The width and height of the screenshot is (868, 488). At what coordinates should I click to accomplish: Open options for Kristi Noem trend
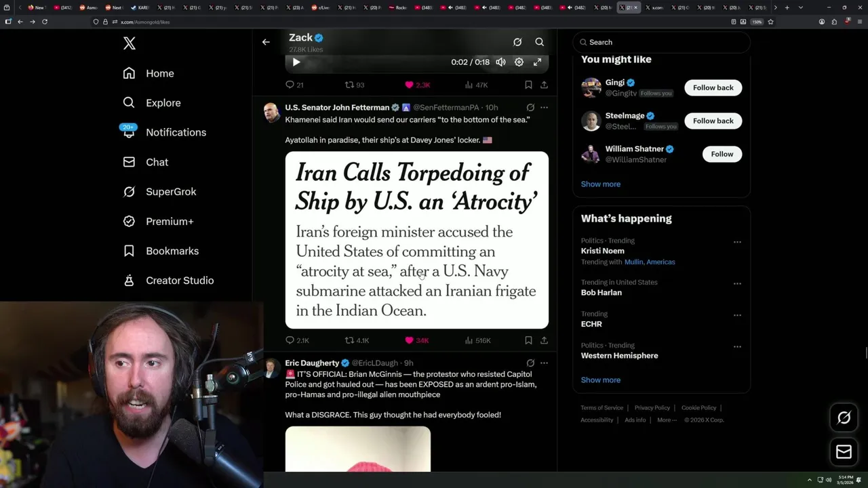(x=737, y=242)
